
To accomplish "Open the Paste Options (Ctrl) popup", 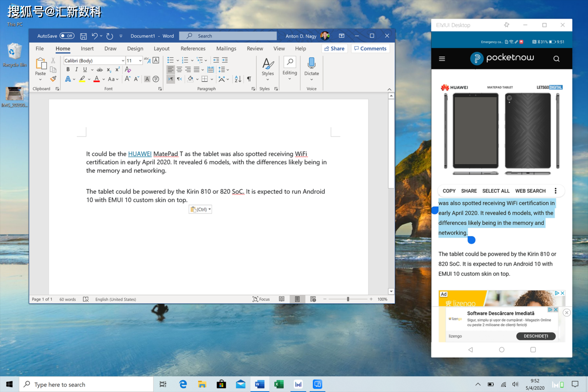I will click(x=200, y=209).
